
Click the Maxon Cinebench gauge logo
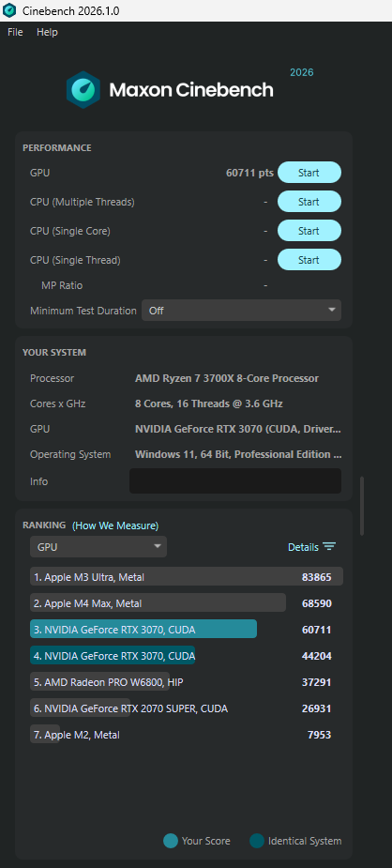83,90
